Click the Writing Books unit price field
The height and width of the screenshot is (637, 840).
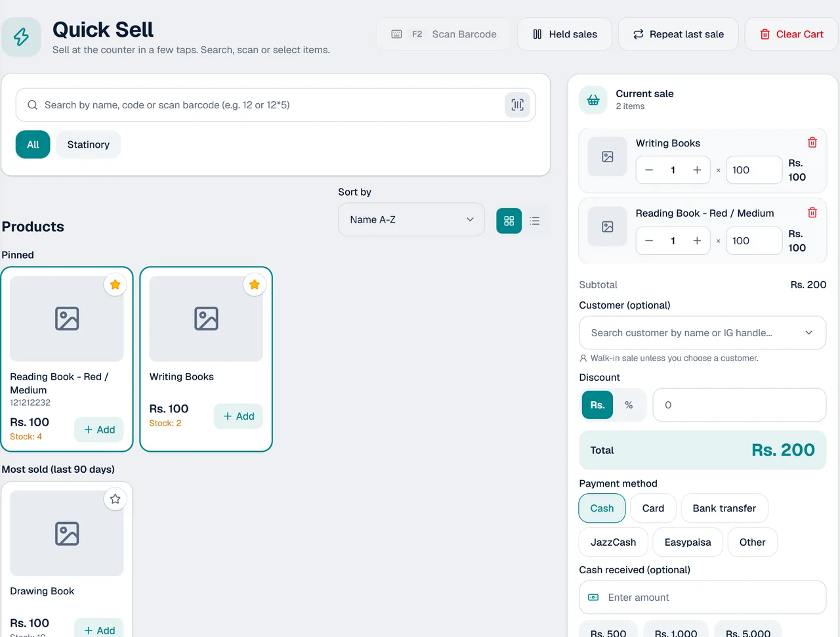754,170
